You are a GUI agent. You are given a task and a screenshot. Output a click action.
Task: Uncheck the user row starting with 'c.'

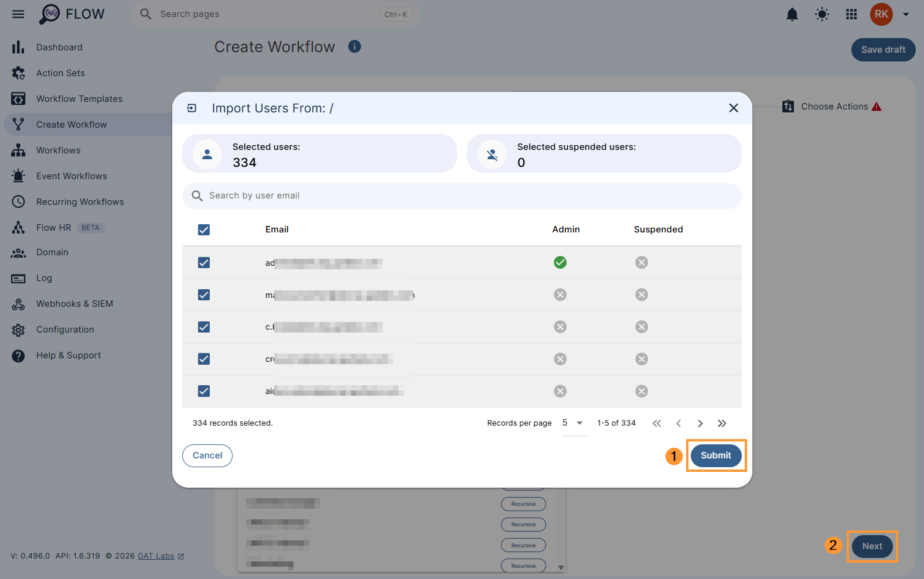pyautogui.click(x=204, y=327)
